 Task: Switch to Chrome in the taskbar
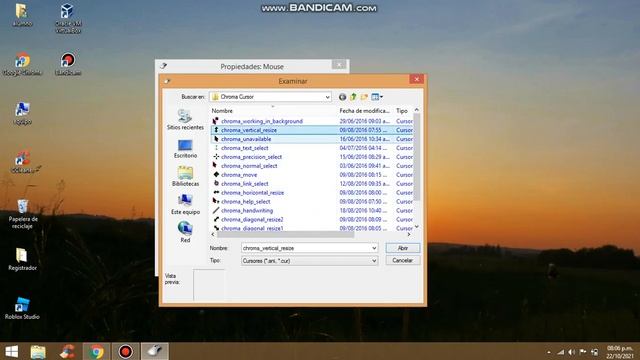coord(96,351)
